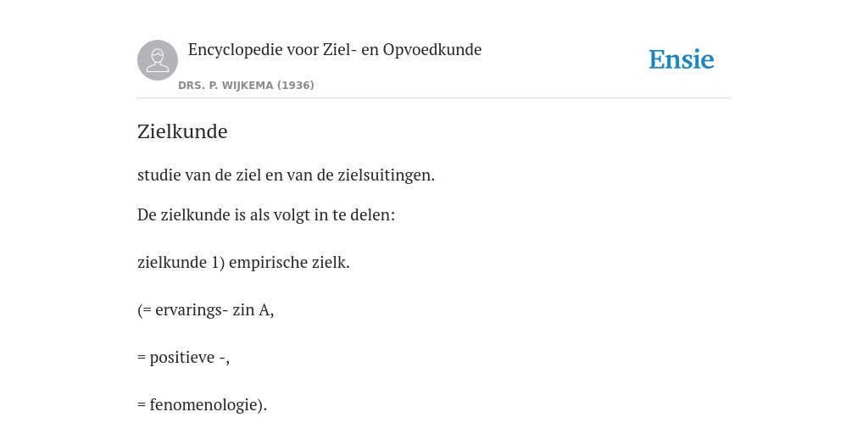Click the person silhouette inside the avatar
Screen dimensions: 868x434
[x=158, y=61]
